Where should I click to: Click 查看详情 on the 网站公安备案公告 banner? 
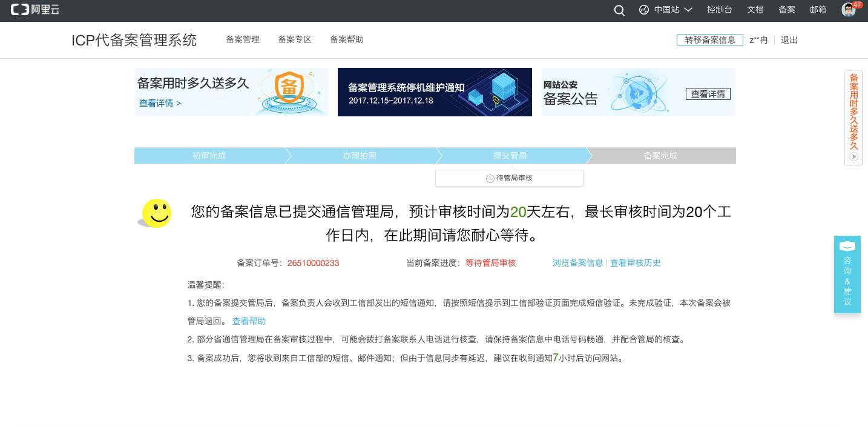click(708, 94)
